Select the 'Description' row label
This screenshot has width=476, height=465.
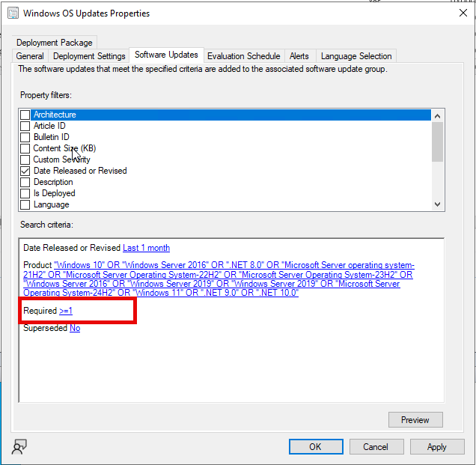(x=53, y=182)
